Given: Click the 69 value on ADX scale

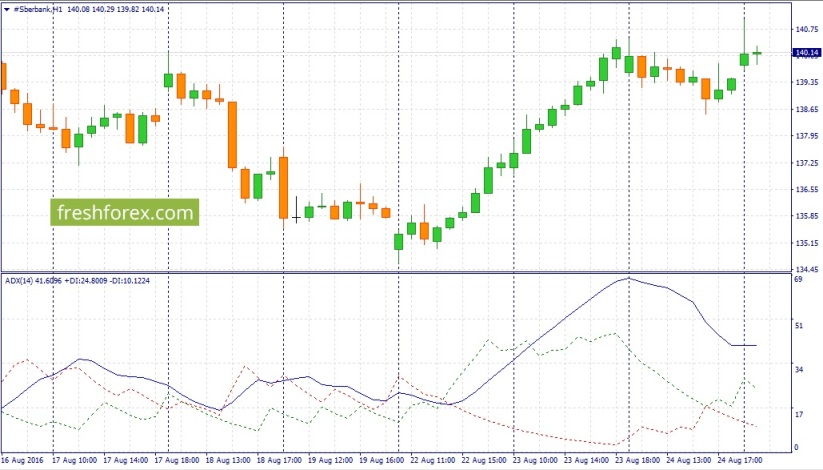Looking at the screenshot, I should tap(798, 279).
